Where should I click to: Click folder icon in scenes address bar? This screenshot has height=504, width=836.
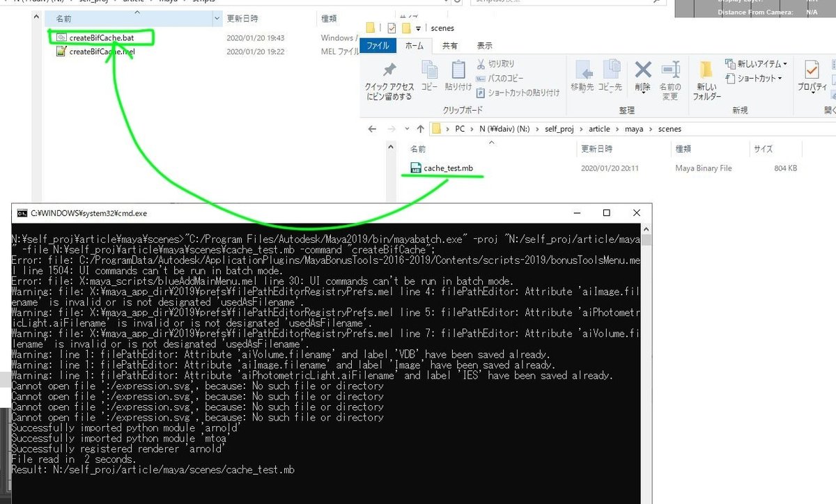pos(437,129)
